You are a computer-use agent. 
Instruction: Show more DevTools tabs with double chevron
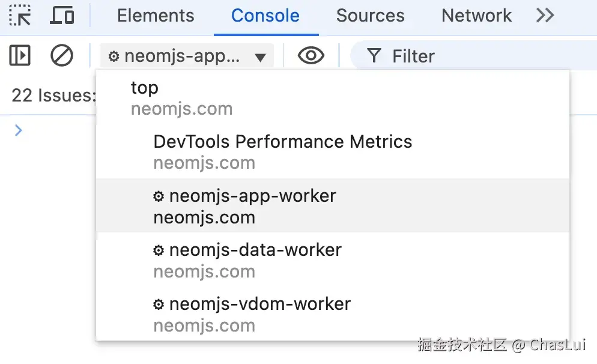(545, 15)
